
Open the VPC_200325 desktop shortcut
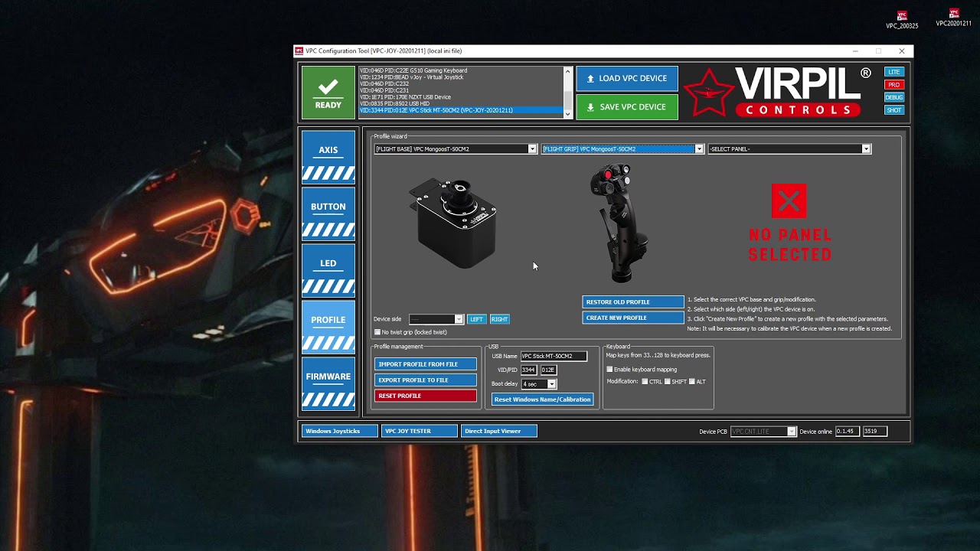coord(902,20)
